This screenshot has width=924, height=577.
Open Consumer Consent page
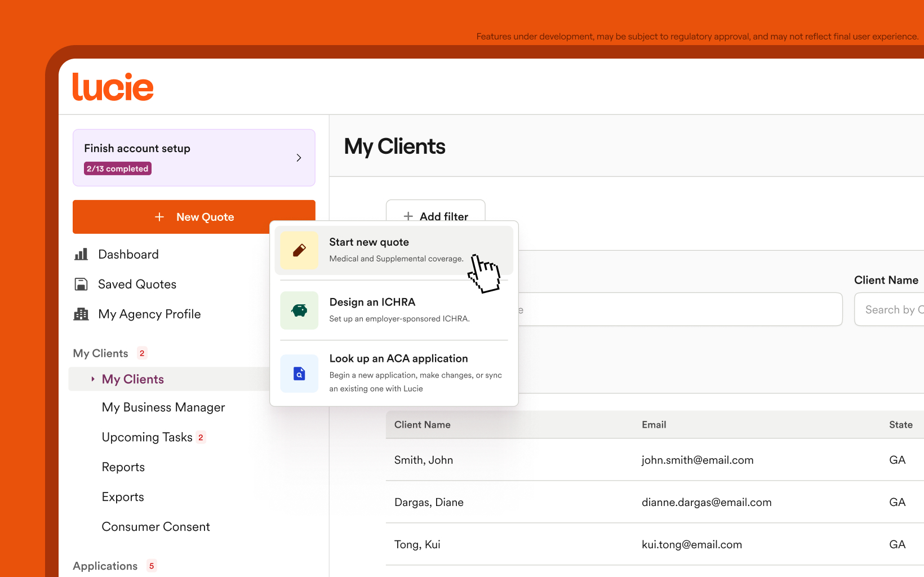pyautogui.click(x=156, y=527)
